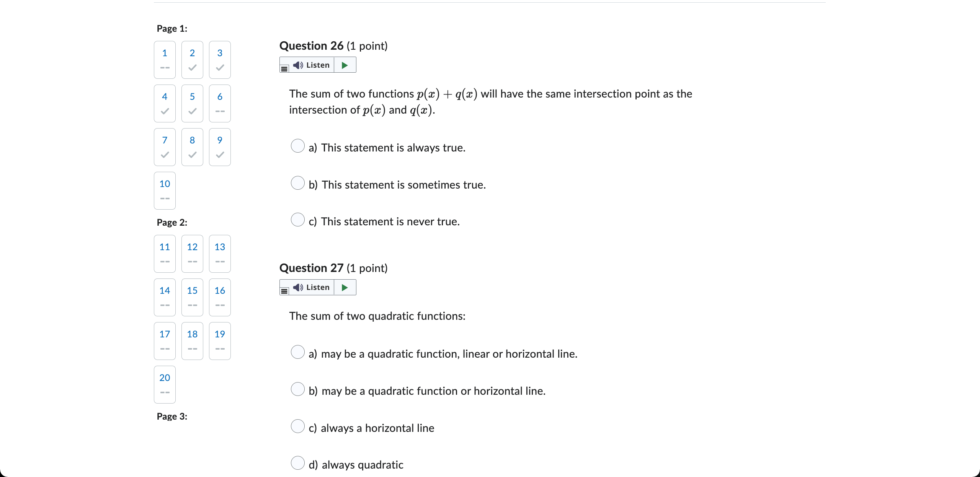The width and height of the screenshot is (980, 477).
Task: Click the speaker icon for Question 26 Listen
Action: (298, 65)
